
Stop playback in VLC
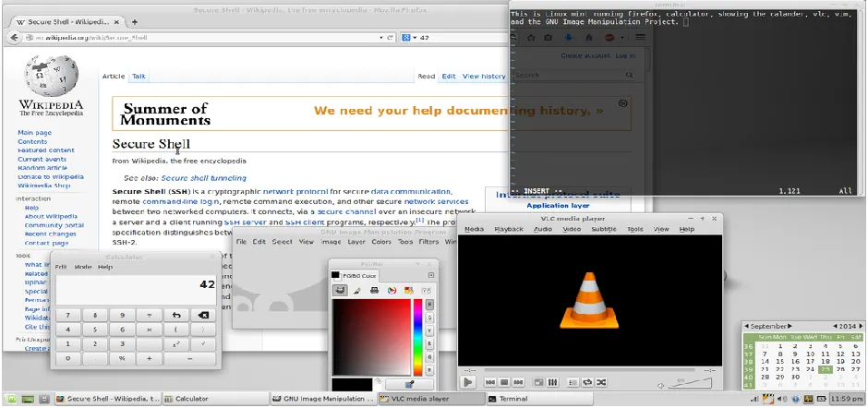point(504,382)
